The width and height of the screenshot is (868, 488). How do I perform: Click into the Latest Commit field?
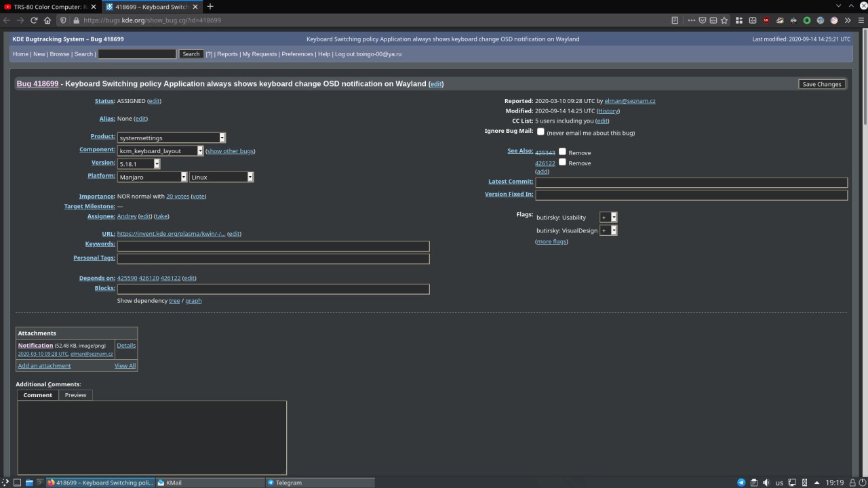pyautogui.click(x=692, y=182)
